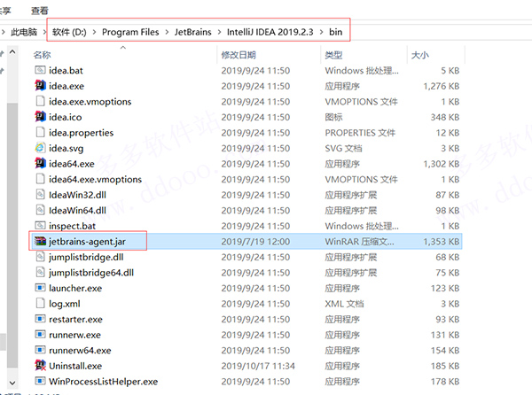Click the 1,302 KB size cell

[441, 164]
